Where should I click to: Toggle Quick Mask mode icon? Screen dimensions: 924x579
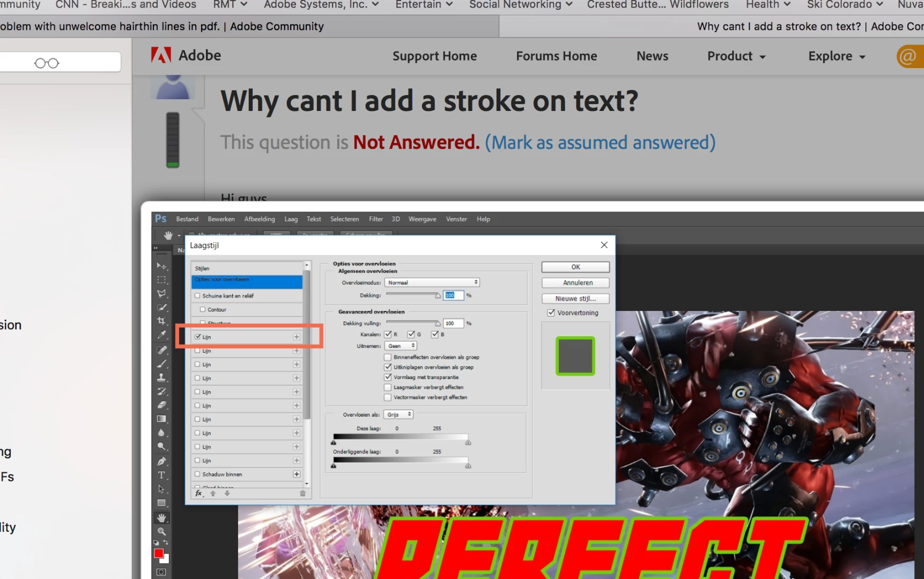(x=161, y=573)
